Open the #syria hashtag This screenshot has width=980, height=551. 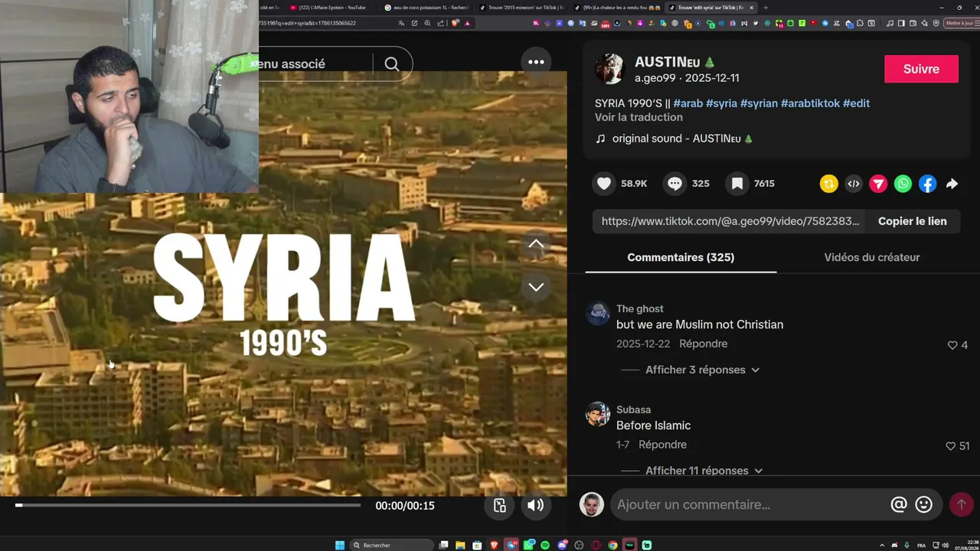click(x=721, y=103)
